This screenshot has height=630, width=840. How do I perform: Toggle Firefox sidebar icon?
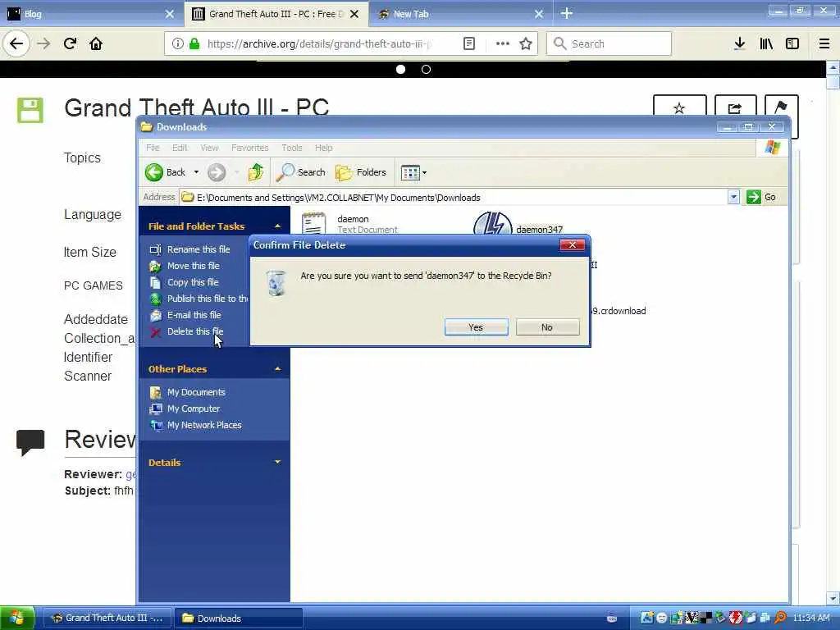792,43
